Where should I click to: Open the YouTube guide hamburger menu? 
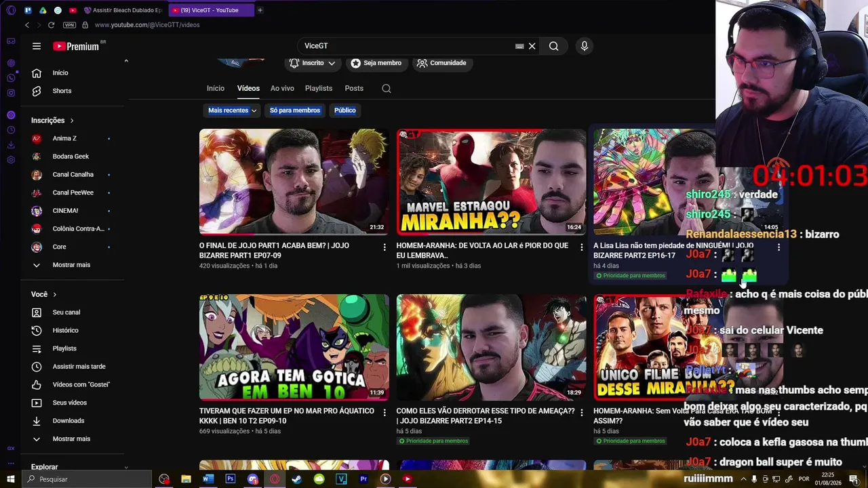[37, 46]
